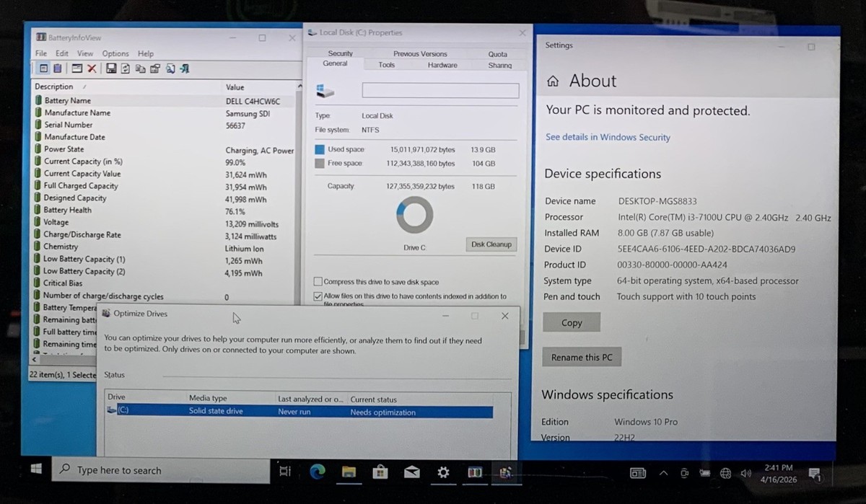Viewport: 866px width, 504px height.
Task: Click the Rename this PC button
Action: (582, 358)
